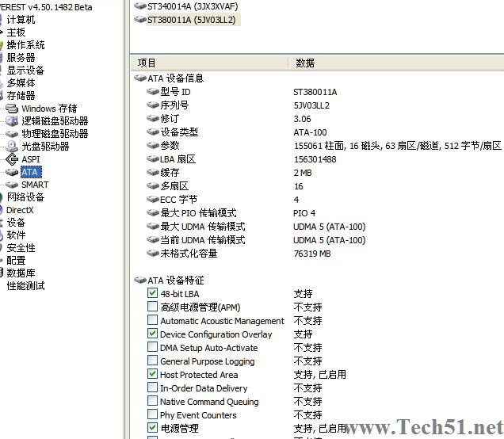Click the 光盘驱动器 disc icon
Image resolution: width=504 pixels, height=439 pixels.
(x=12, y=147)
